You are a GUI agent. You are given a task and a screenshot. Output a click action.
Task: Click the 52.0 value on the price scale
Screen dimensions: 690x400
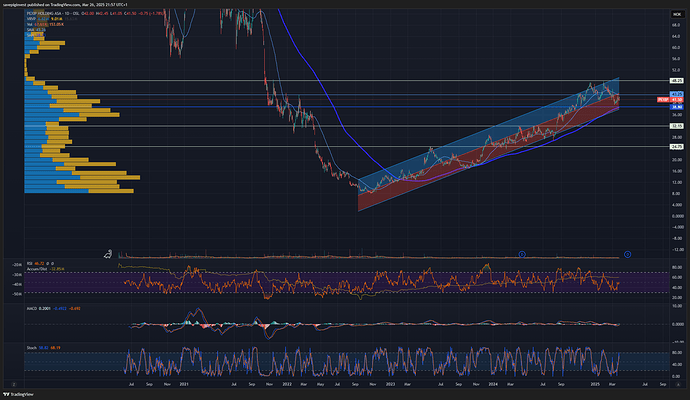tap(676, 70)
